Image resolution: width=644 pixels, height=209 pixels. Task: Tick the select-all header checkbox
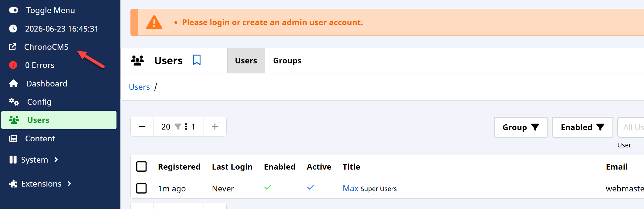click(141, 167)
